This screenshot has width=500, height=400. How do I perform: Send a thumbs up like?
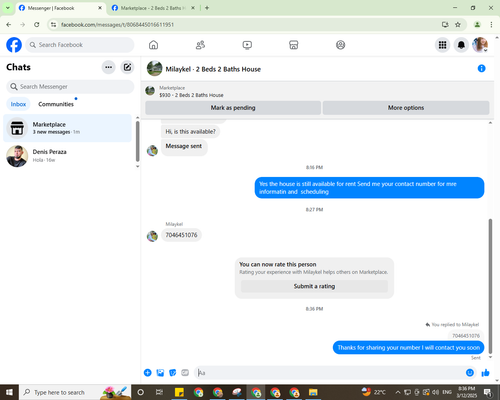click(486, 373)
